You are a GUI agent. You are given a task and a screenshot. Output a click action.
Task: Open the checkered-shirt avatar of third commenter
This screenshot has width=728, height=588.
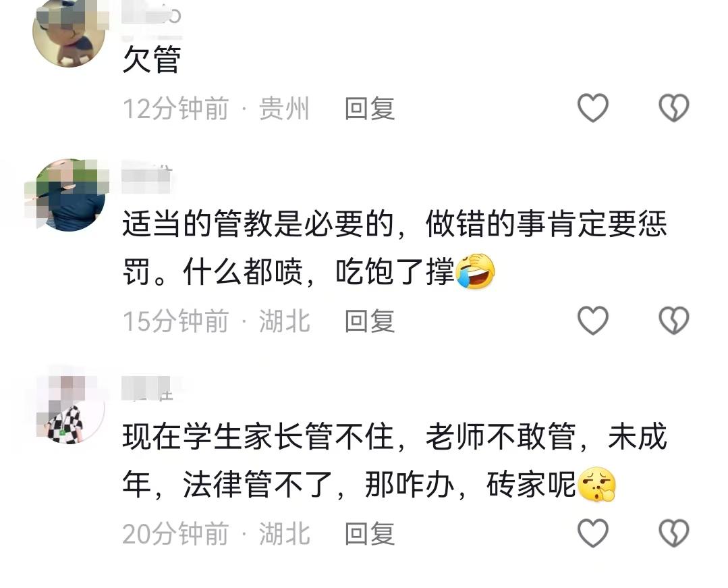[x=69, y=408]
